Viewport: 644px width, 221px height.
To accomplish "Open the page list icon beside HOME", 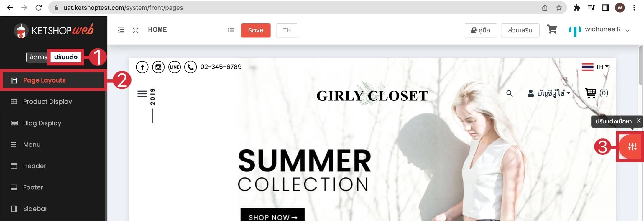I will pos(231,30).
